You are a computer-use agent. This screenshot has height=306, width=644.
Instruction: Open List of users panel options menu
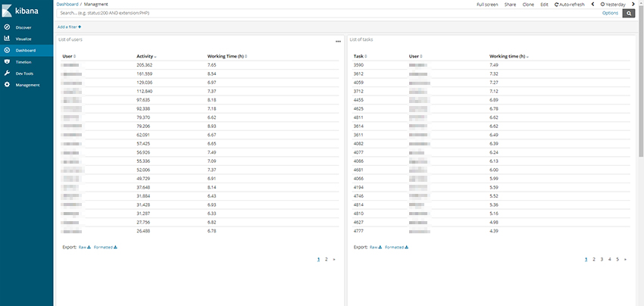click(x=338, y=42)
